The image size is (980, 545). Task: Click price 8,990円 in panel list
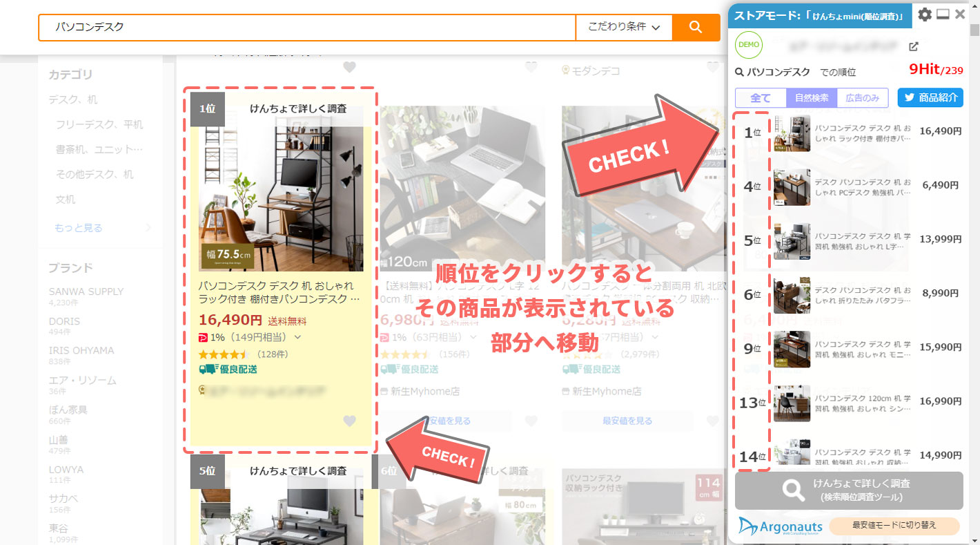click(941, 293)
